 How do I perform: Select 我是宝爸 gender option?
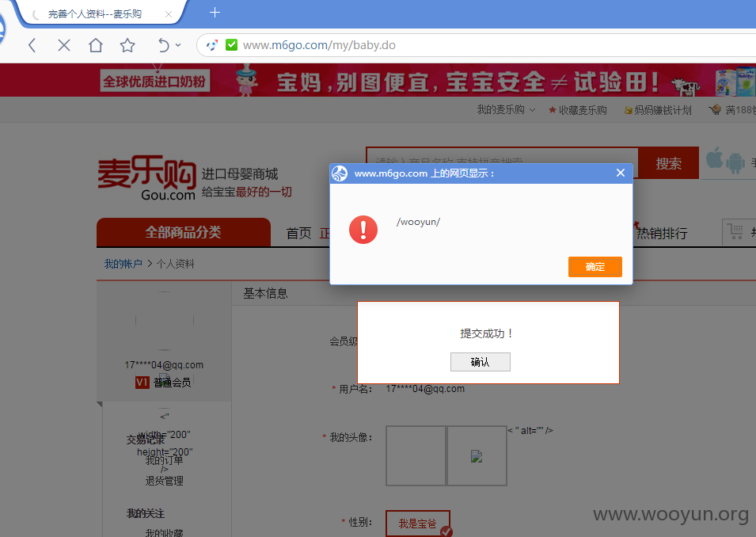pos(417,524)
